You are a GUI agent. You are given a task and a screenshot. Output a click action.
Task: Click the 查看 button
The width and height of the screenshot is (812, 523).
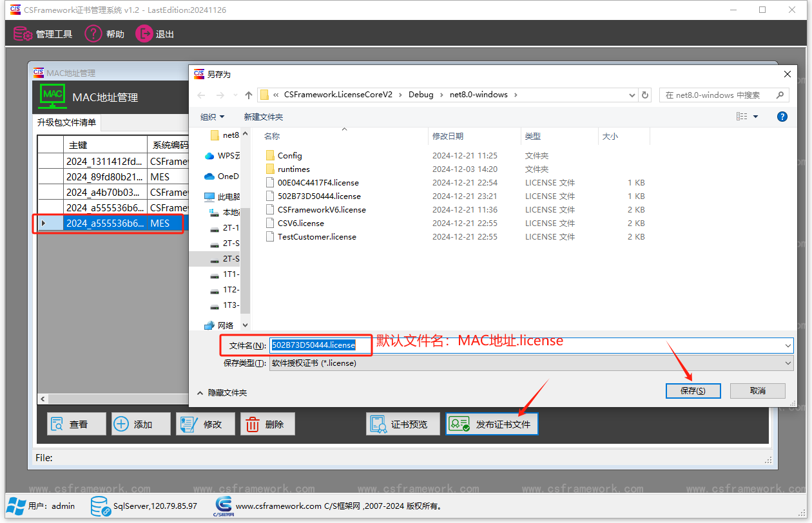pos(77,424)
